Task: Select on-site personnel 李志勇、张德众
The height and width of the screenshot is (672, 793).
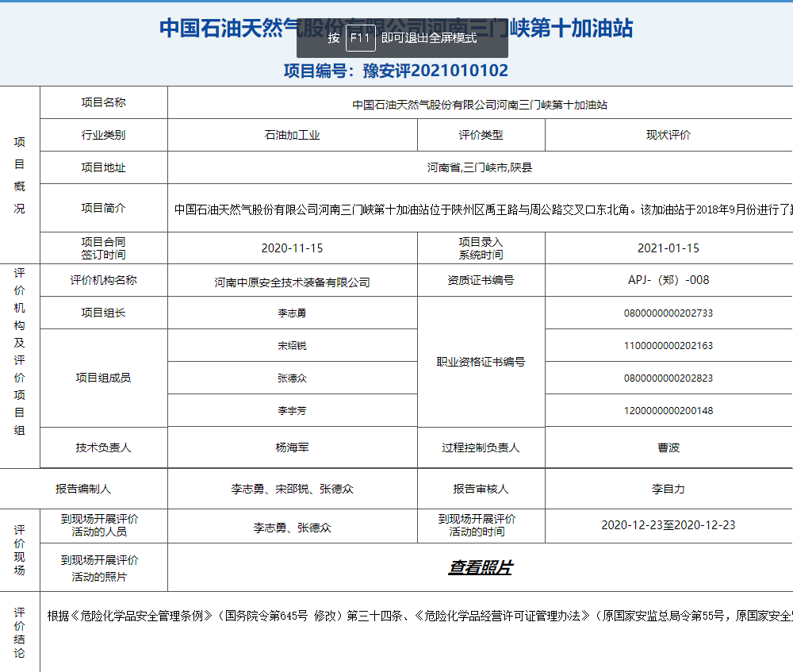Action: [293, 528]
